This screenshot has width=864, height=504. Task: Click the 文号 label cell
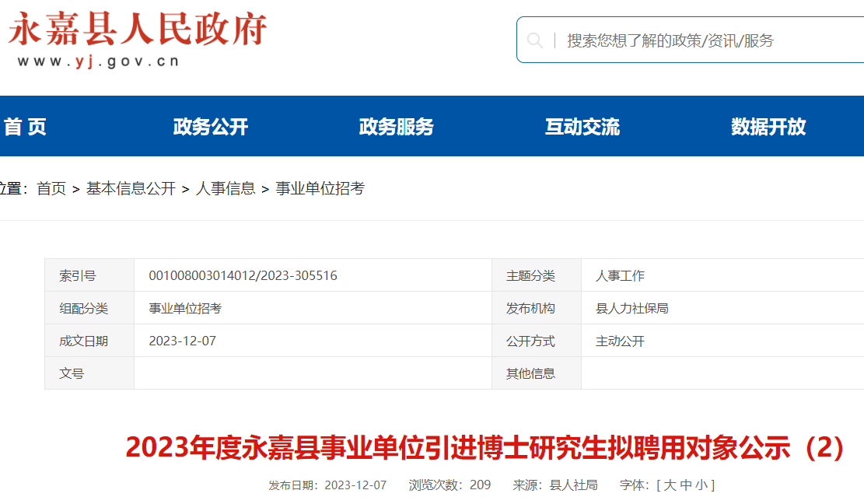[89, 373]
